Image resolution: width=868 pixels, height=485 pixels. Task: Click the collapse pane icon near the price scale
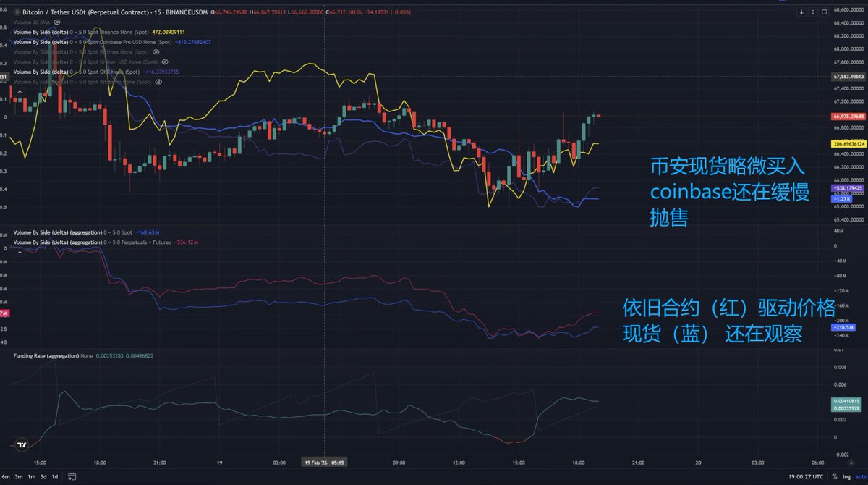pyautogui.click(x=814, y=12)
